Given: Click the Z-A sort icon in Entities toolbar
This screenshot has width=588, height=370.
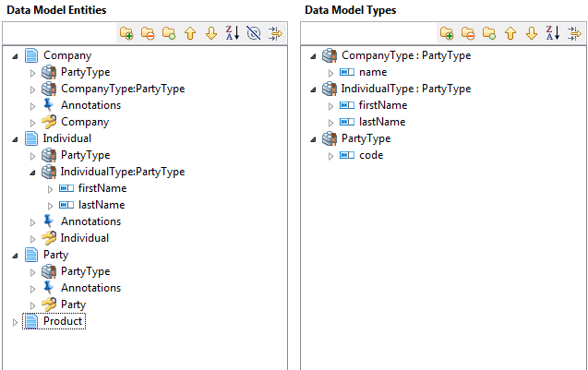Looking at the screenshot, I should (233, 33).
